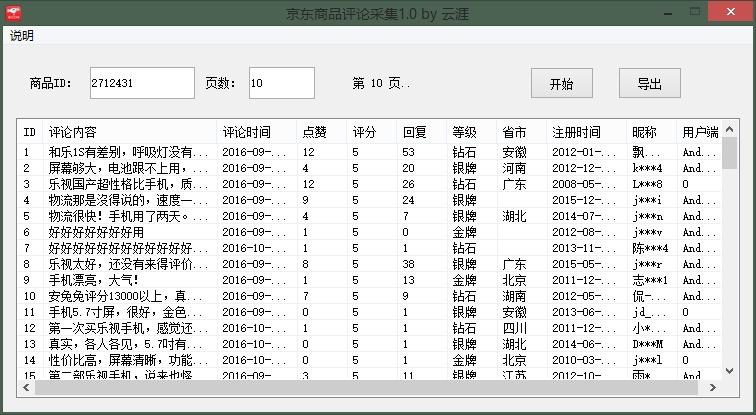Click the vertical scrollbar up arrow
The image size is (756, 415).
[729, 129]
